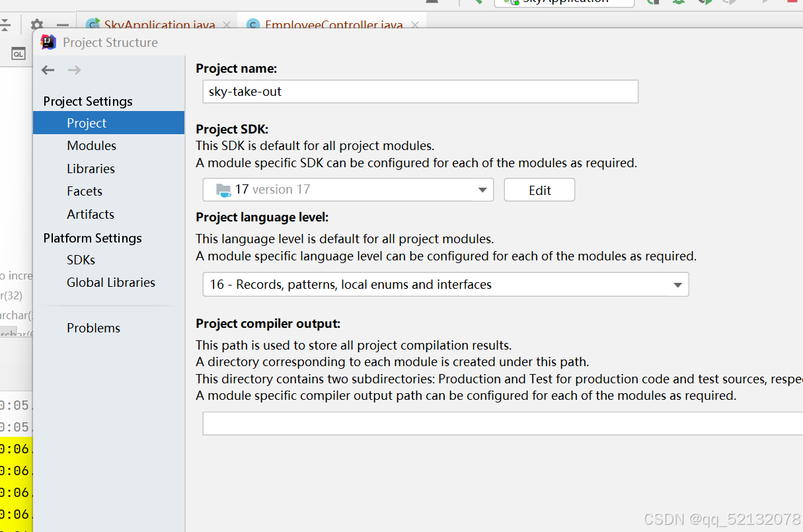Viewport: 803px width, 532px height.
Task: Click the back arrow in Project Structure
Action: pyautogui.click(x=48, y=70)
